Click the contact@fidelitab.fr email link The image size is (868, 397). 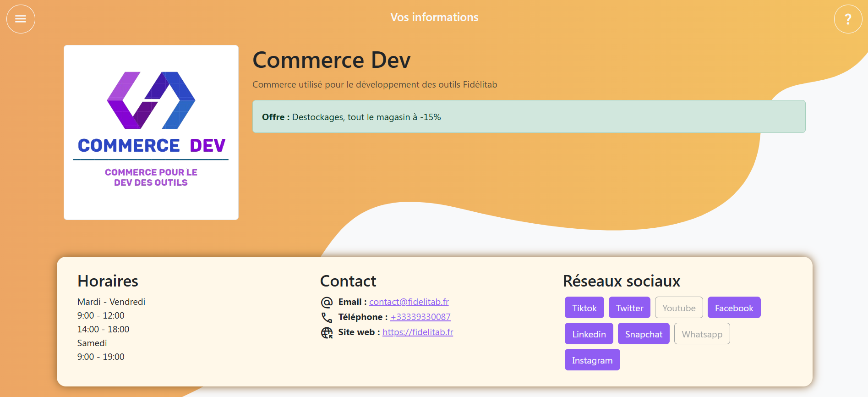pos(409,302)
